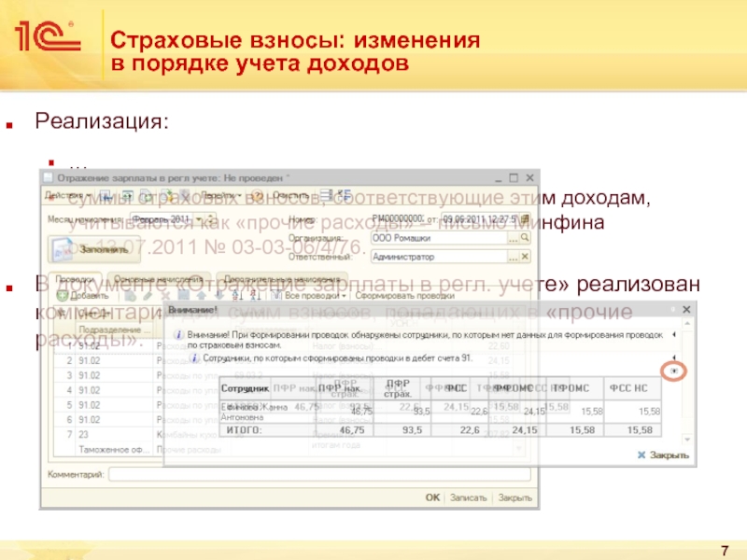Open the Перейти dropdown in the toolbar

221,196
